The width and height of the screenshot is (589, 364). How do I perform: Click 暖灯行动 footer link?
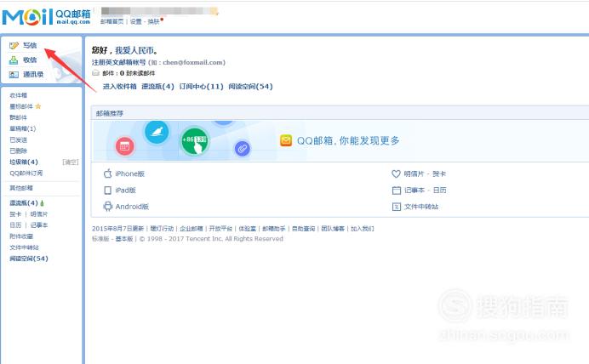pos(162,229)
